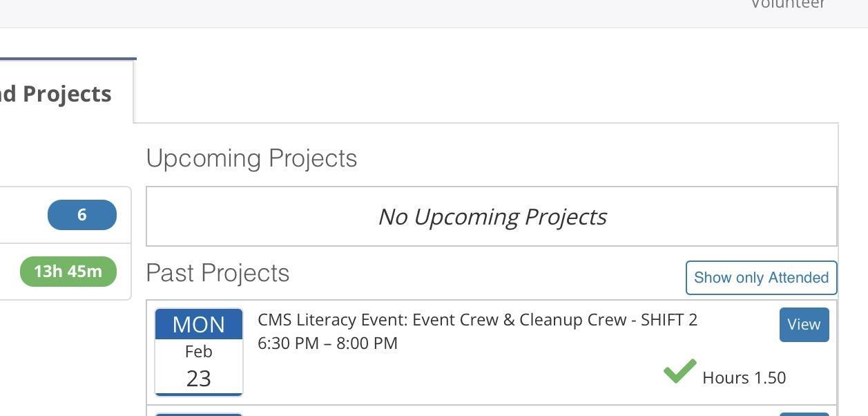Click the Upcoming Projects heading

coord(251,158)
